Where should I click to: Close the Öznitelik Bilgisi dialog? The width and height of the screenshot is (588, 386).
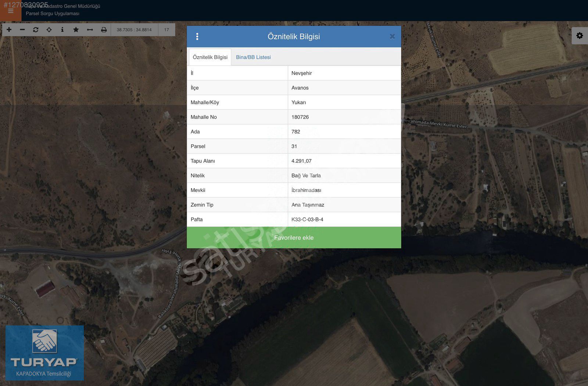tap(392, 36)
